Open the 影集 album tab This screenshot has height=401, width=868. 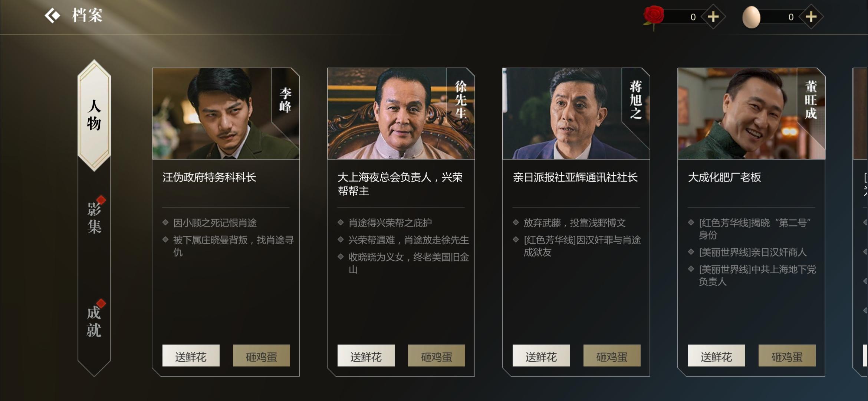(94, 218)
